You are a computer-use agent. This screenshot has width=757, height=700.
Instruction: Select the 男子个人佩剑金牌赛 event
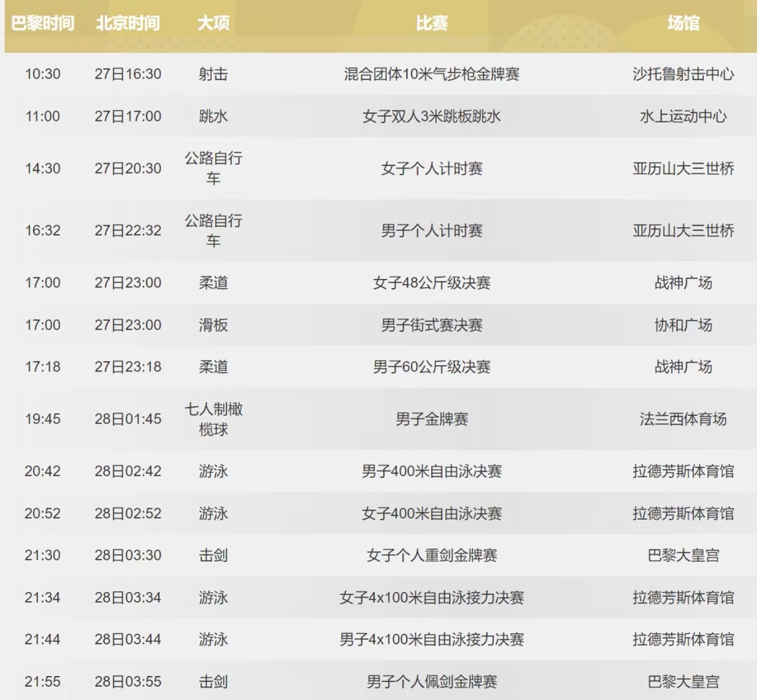(432, 682)
